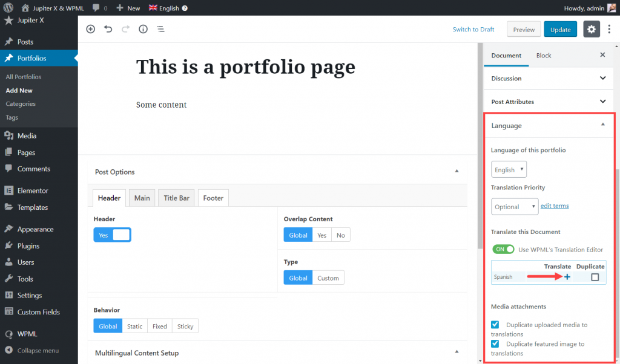Undo the last editor change

(x=108, y=29)
